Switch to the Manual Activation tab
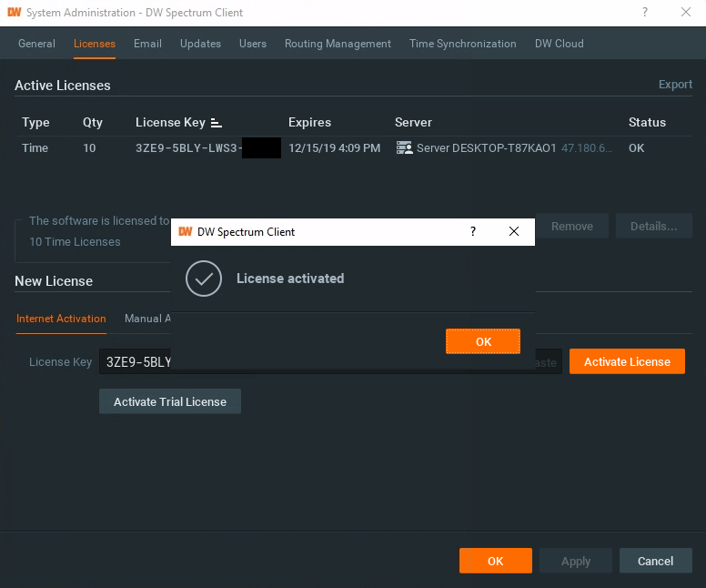The height and width of the screenshot is (588, 706). tap(147, 319)
